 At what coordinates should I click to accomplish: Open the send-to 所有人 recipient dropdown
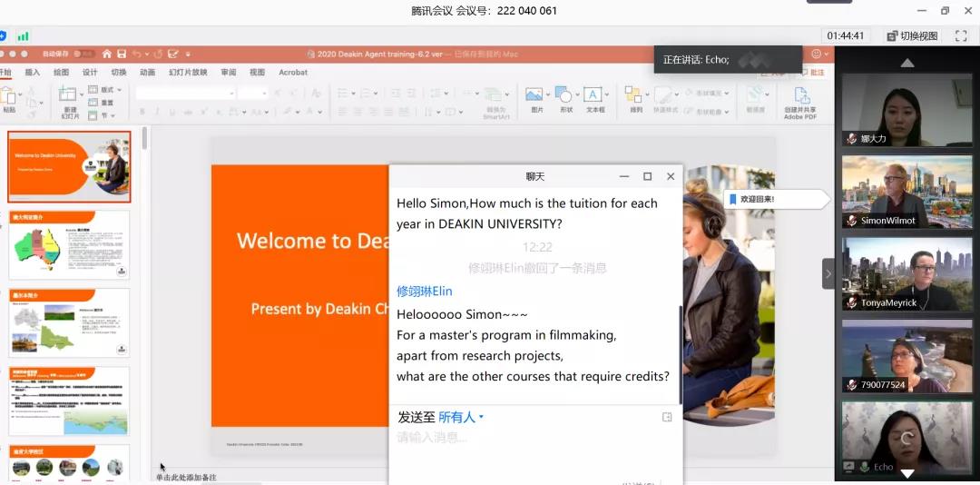(x=461, y=417)
